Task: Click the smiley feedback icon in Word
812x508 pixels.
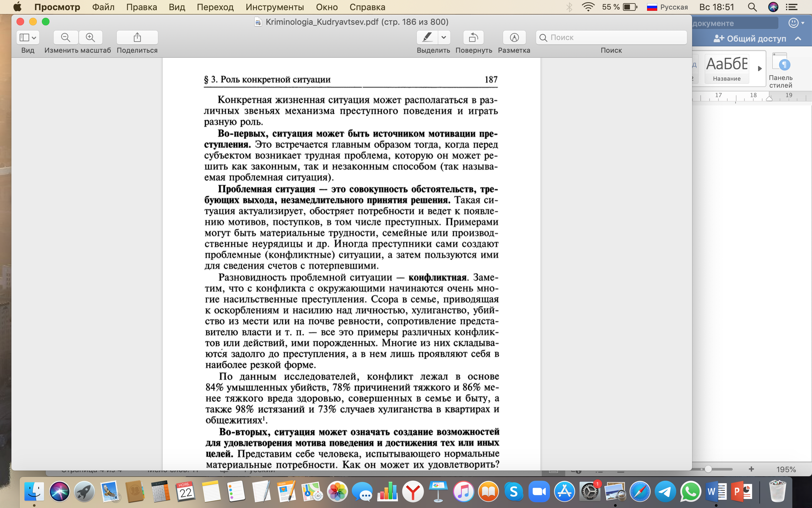Action: (793, 23)
